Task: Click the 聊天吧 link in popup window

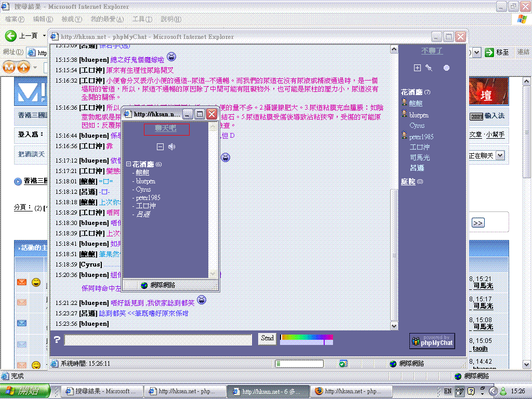Action: pos(166,128)
